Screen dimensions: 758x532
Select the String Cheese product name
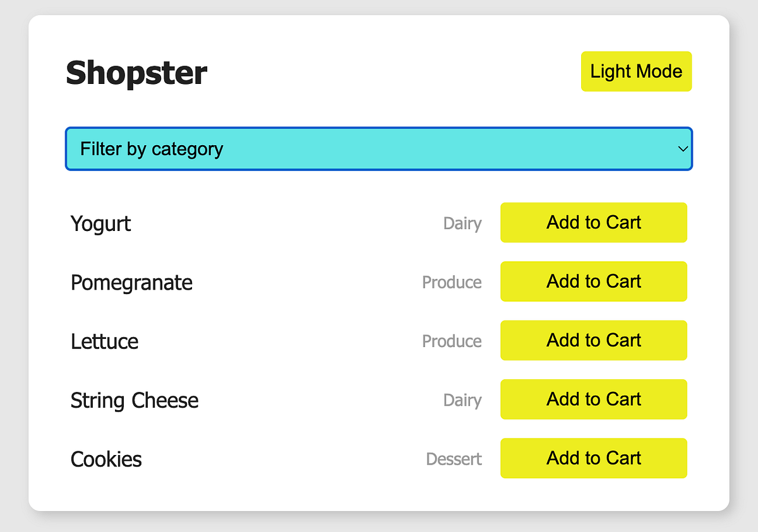tap(135, 401)
